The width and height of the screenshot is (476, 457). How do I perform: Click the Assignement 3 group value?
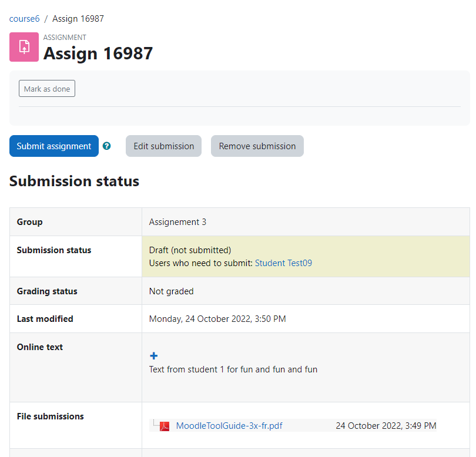click(177, 222)
